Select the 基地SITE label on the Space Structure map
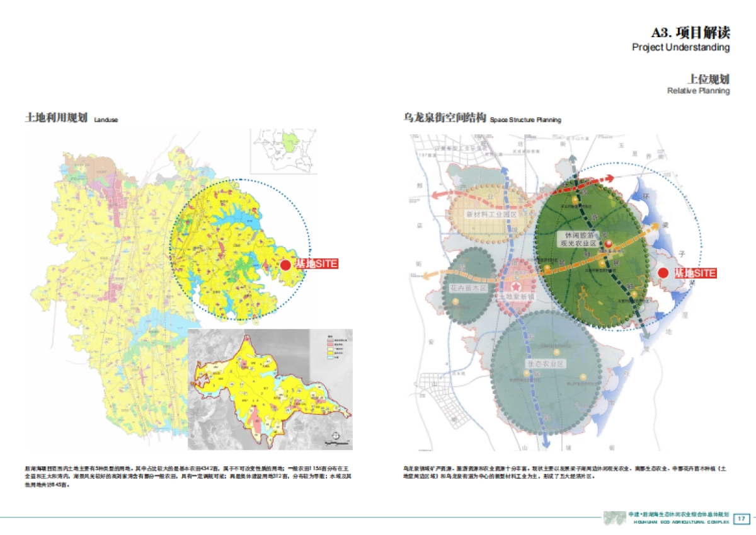The width and height of the screenshot is (756, 535). (695, 273)
